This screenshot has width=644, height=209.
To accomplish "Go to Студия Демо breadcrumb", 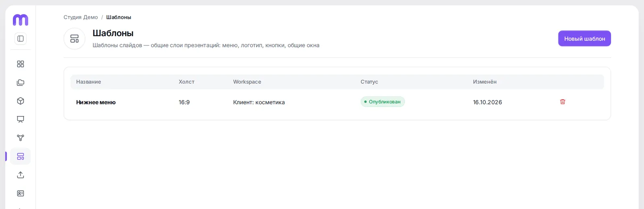I will click(x=80, y=17).
